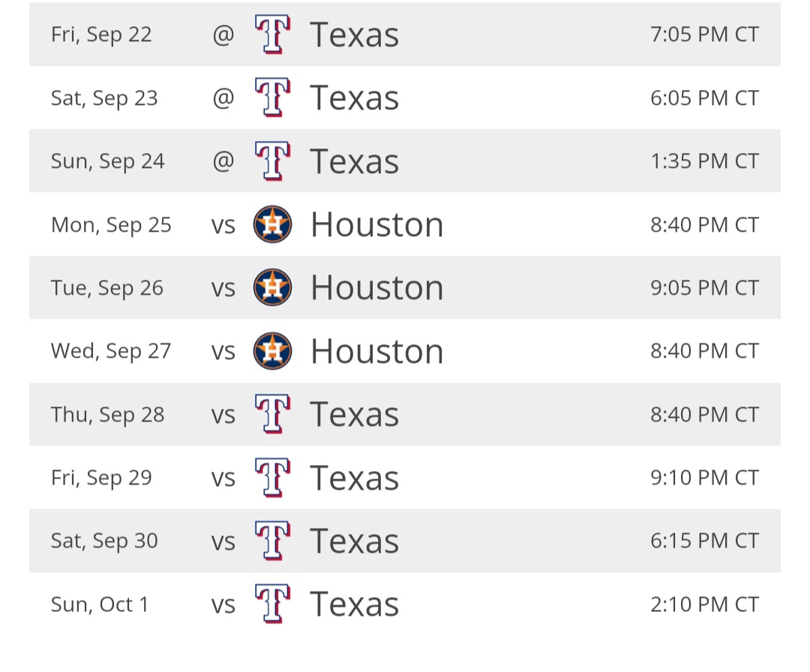Select the Fri, Sep 22 date
The width and height of the screenshot is (810, 672).
tap(101, 35)
